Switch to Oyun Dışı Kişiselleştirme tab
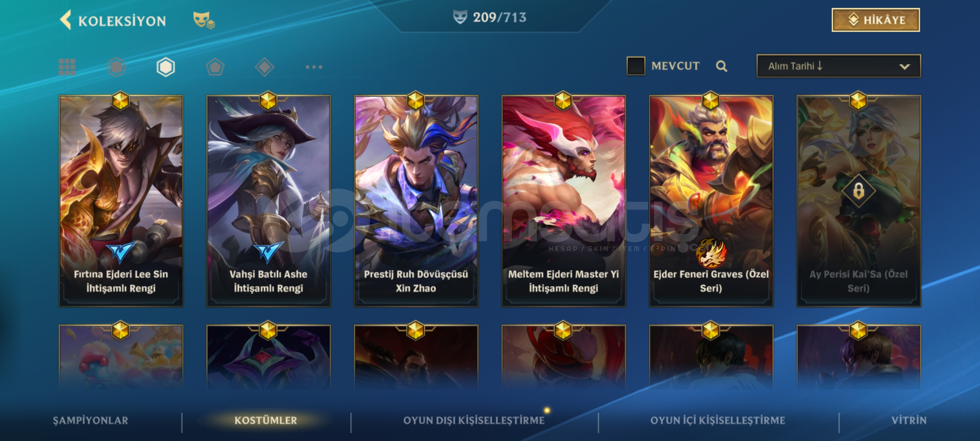 tap(474, 421)
